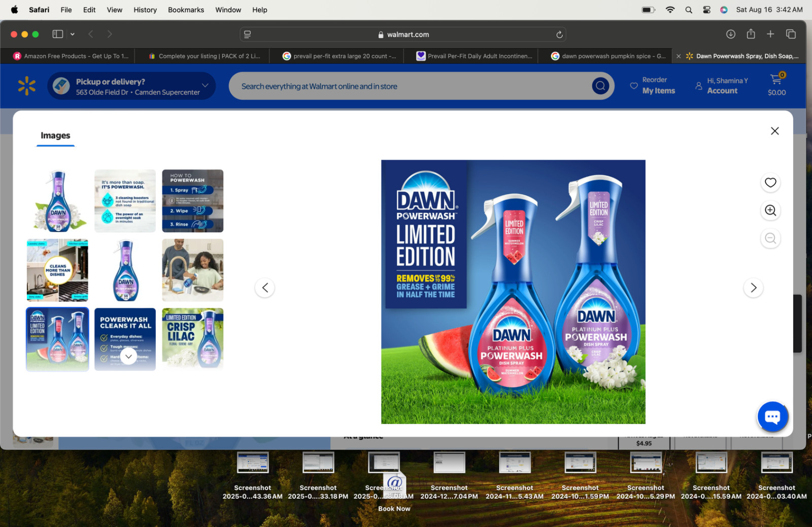Viewport: 812px width, 527px height.
Task: Open macOS Spotlight search
Action: [689, 10]
